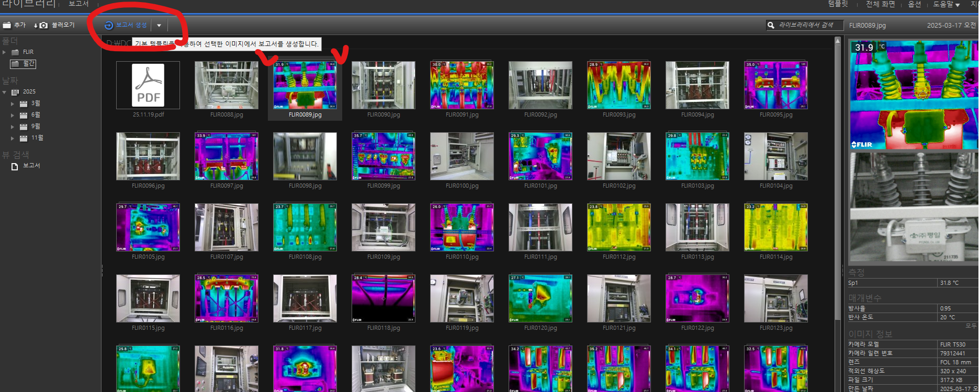The image size is (980, 392).
Task: Collapse the 2025 date tree node
Action: coord(5,92)
